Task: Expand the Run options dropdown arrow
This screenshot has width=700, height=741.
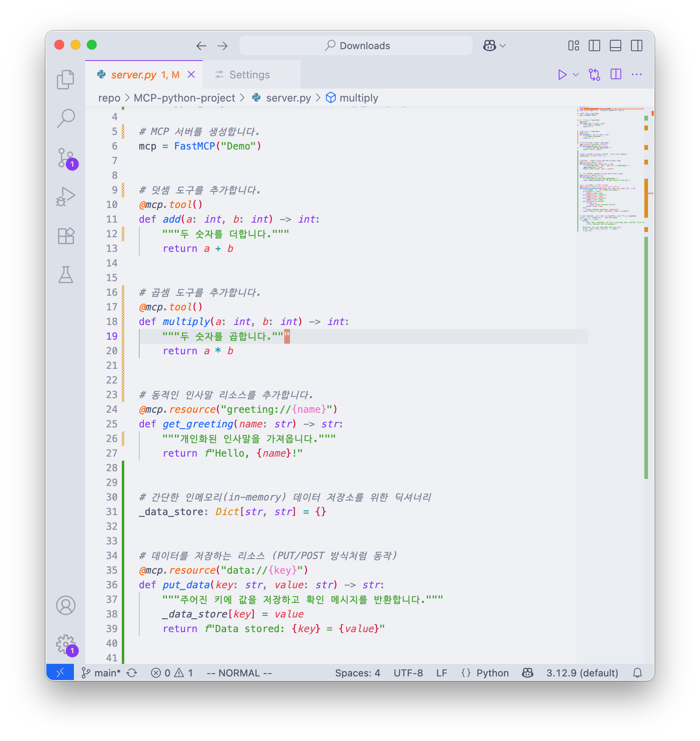Action: click(x=576, y=75)
